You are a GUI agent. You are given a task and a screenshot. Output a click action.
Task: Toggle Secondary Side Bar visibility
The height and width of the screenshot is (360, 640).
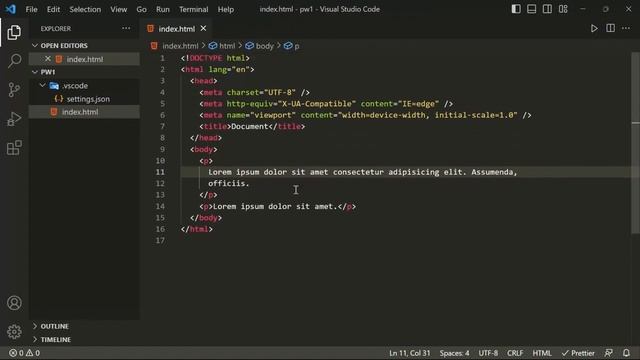547,9
